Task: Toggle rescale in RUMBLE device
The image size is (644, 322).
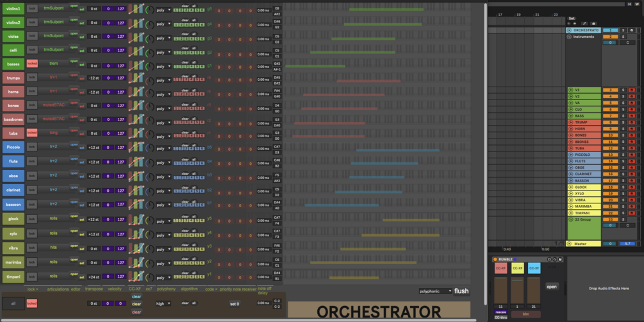Action: 500,312
